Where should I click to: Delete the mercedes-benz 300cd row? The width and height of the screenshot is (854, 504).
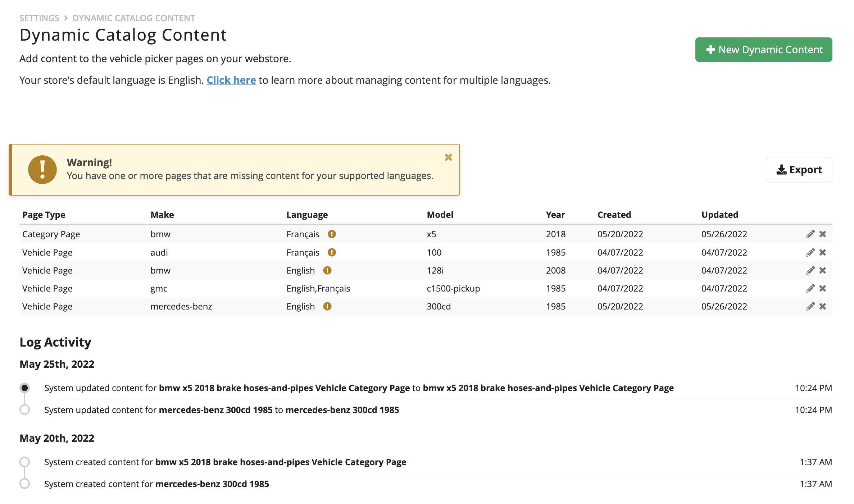pyautogui.click(x=823, y=306)
